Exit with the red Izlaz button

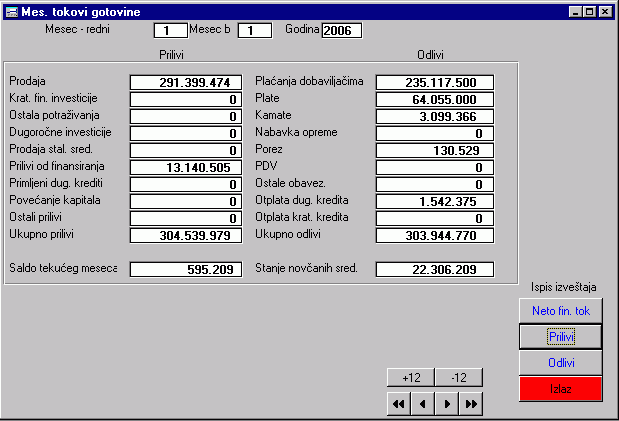pyautogui.click(x=561, y=389)
